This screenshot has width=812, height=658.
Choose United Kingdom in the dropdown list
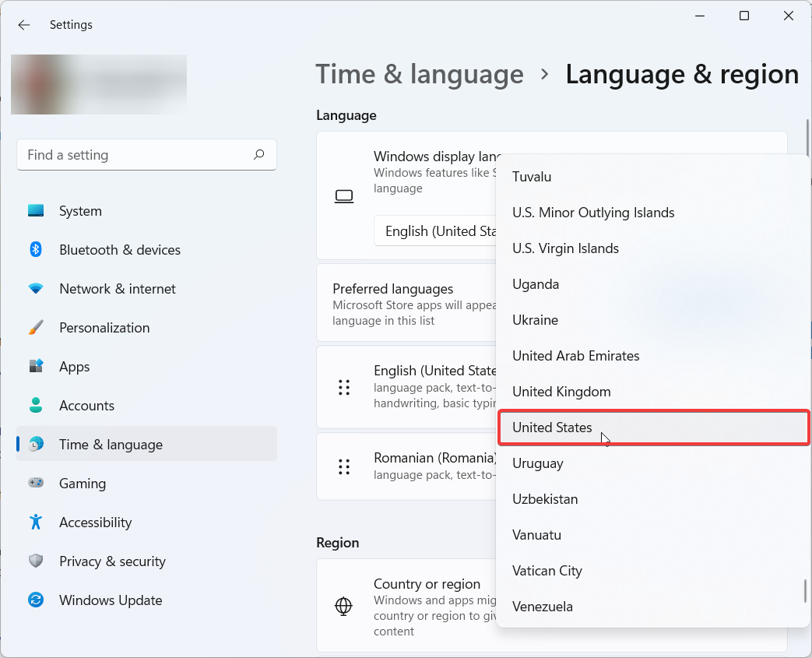click(x=561, y=392)
